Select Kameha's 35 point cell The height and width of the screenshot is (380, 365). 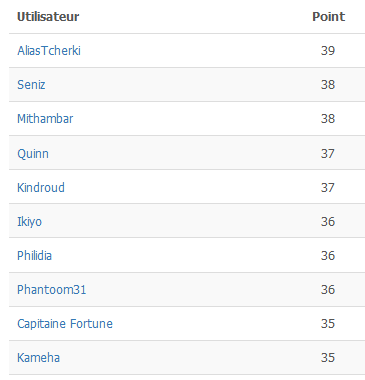(x=328, y=358)
